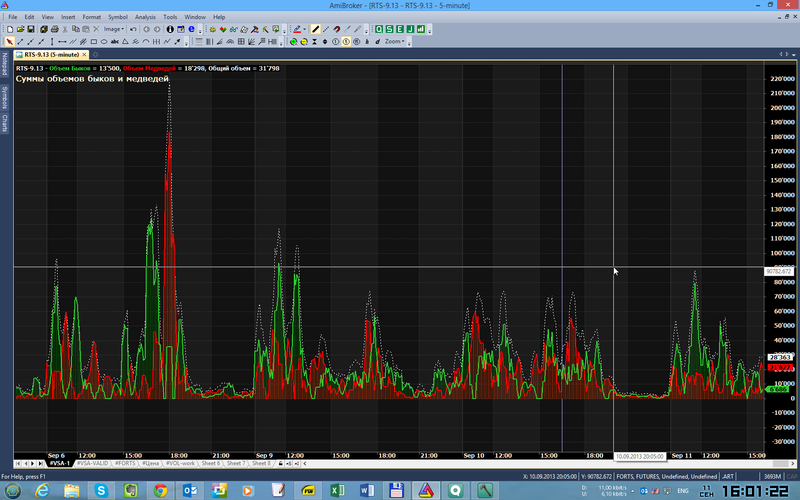Click the blue Internet Explorer 'e' toolbar icon

[191, 29]
